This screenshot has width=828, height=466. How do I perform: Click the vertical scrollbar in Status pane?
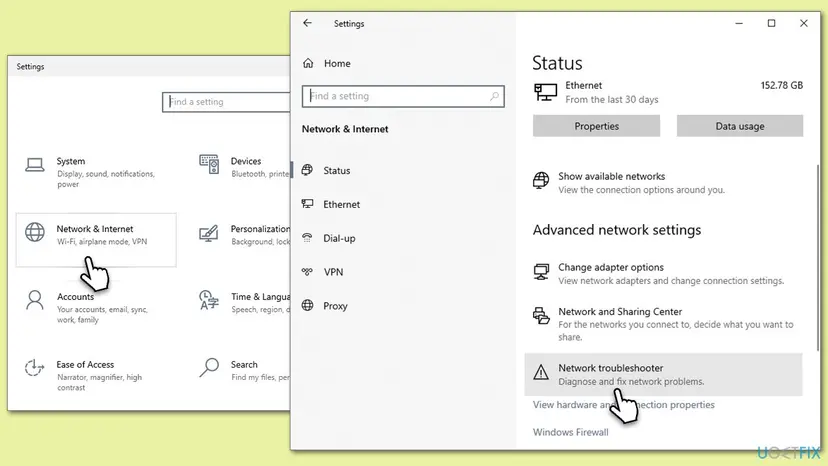tap(818, 257)
